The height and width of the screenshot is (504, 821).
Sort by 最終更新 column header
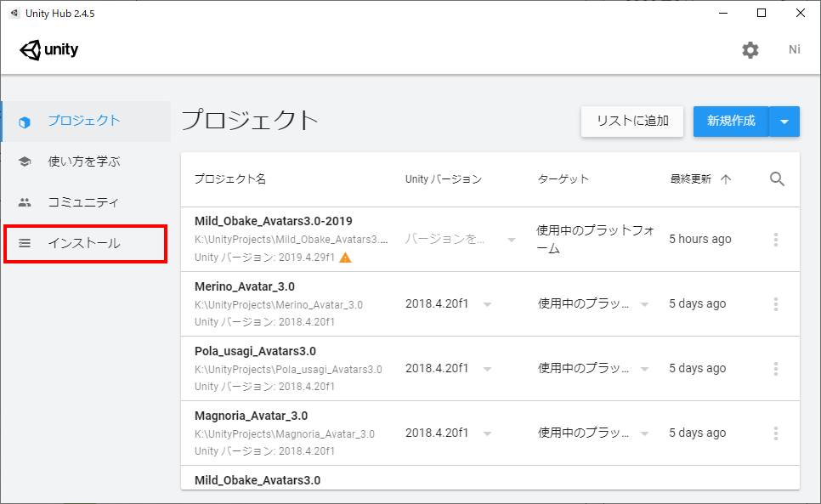tap(691, 179)
